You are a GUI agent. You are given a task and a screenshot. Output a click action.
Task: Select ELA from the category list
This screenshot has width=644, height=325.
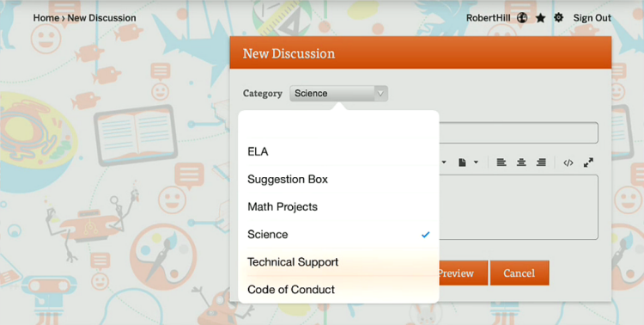(x=338, y=152)
